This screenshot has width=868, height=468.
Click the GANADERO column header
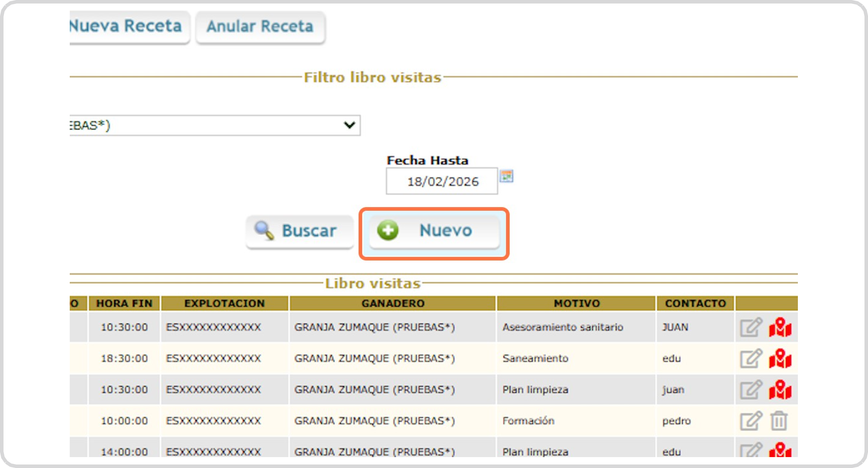tap(393, 303)
